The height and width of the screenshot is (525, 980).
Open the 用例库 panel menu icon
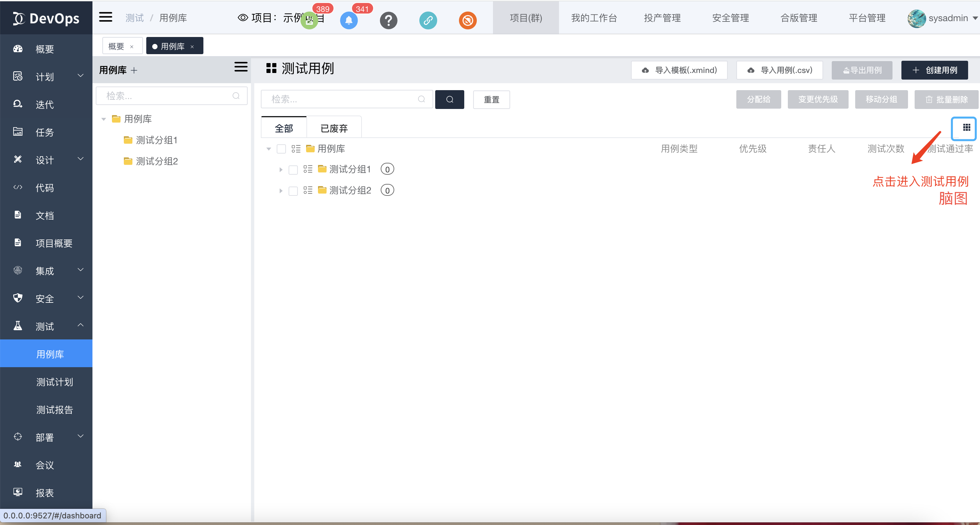[x=241, y=67]
